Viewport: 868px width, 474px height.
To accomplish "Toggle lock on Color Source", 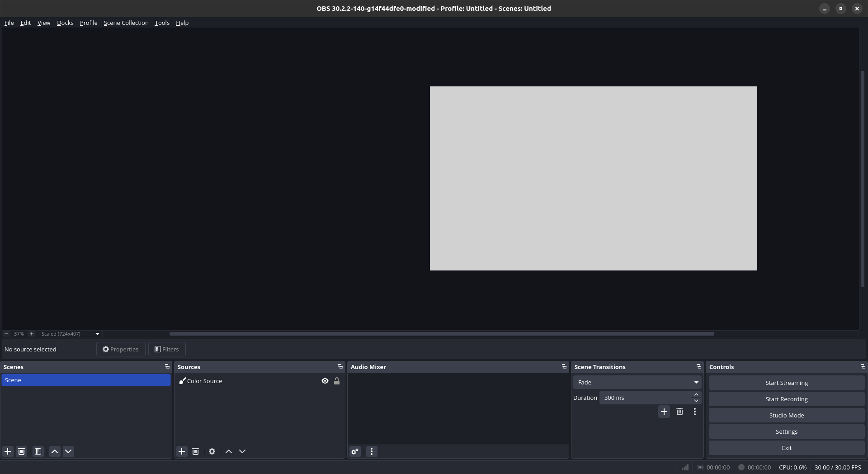I will click(x=337, y=381).
